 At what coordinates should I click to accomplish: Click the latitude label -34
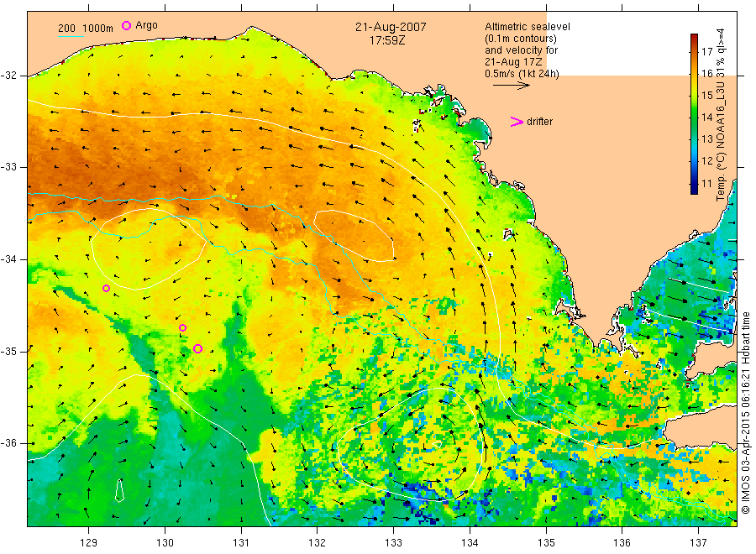pyautogui.click(x=8, y=259)
